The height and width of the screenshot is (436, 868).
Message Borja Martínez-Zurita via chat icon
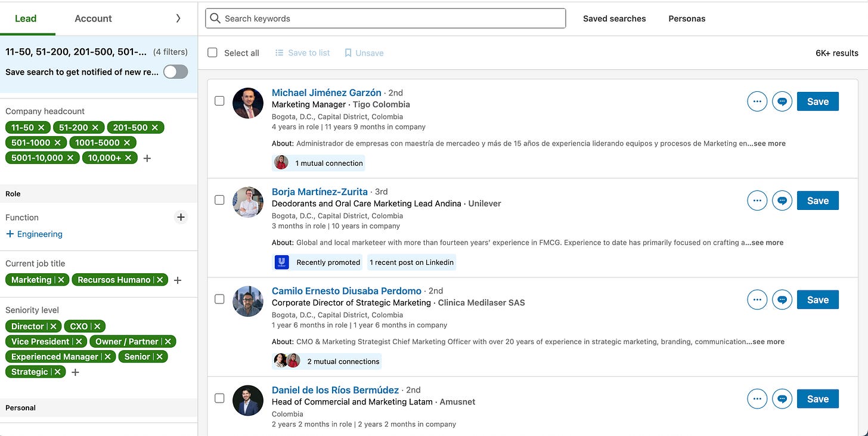coord(782,200)
